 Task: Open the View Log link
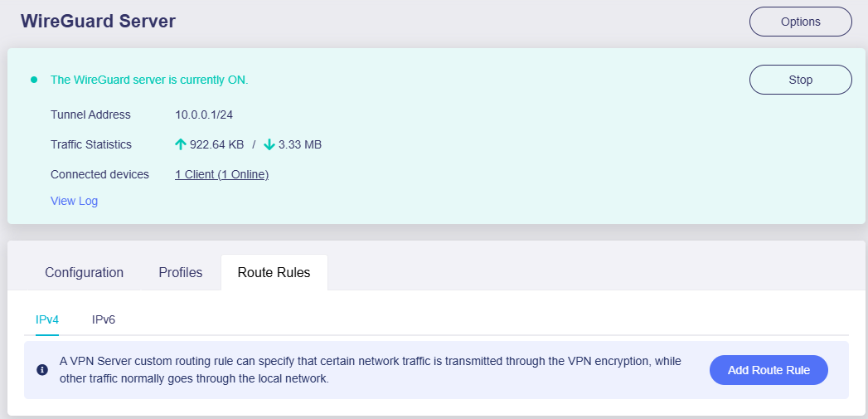pyautogui.click(x=74, y=201)
